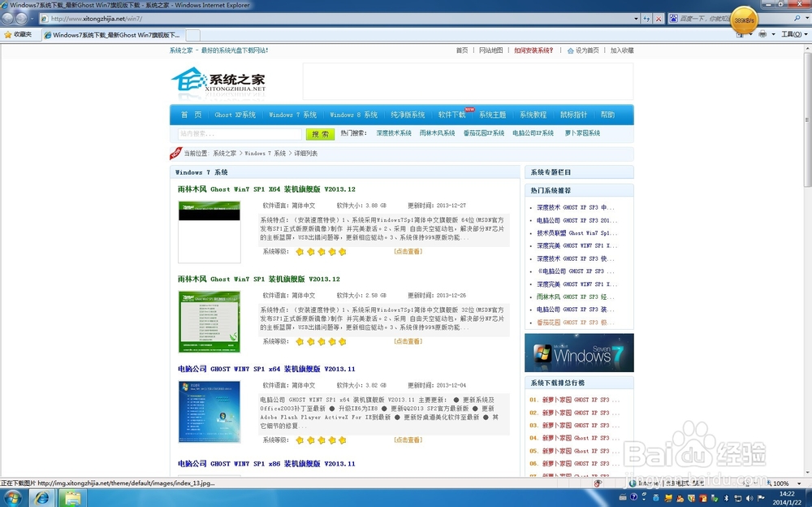Click 点击查看 for the 2.58 GB system
The width and height of the screenshot is (812, 507).
(x=408, y=341)
